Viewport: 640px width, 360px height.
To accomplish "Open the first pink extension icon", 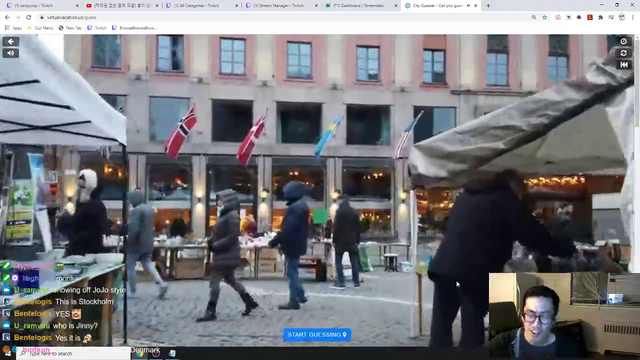I will (x=558, y=18).
